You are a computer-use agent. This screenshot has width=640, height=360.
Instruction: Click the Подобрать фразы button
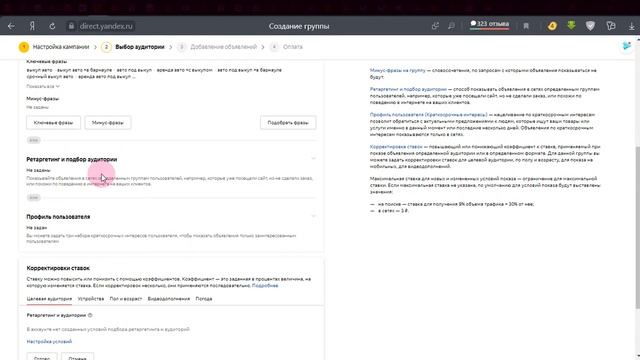pos(288,122)
